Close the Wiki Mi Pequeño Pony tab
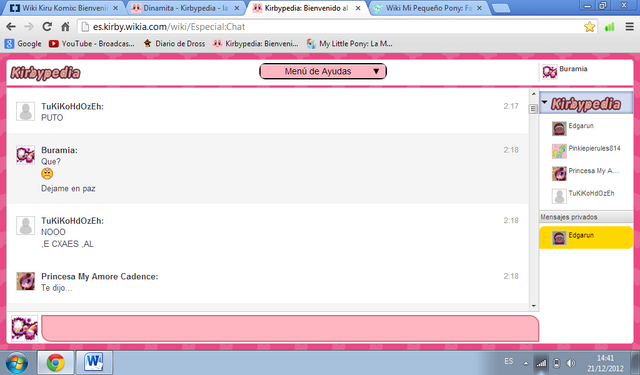Viewport: 640px width, 375px height. (479, 8)
